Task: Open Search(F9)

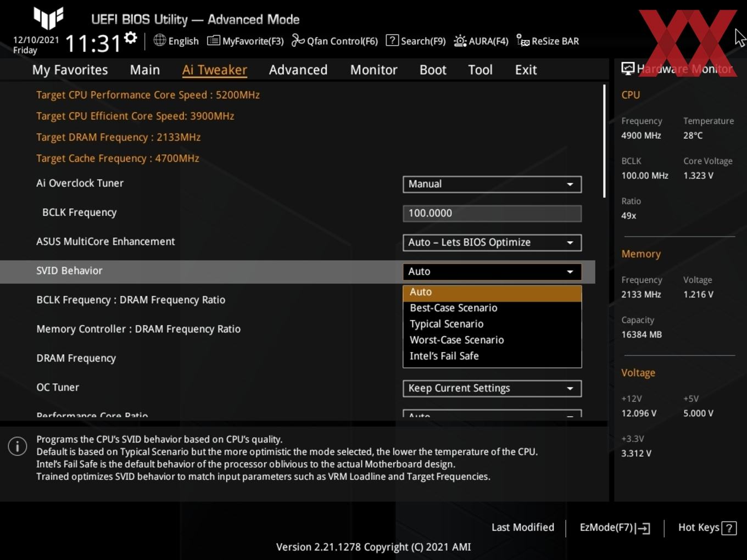Action: click(x=423, y=41)
